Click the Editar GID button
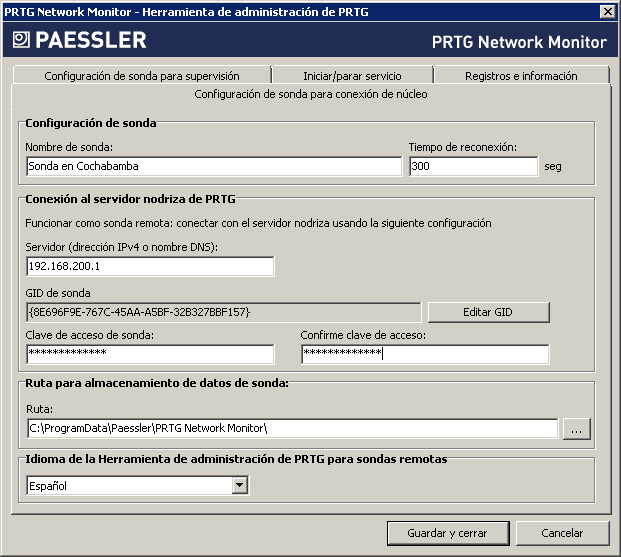 point(488,312)
